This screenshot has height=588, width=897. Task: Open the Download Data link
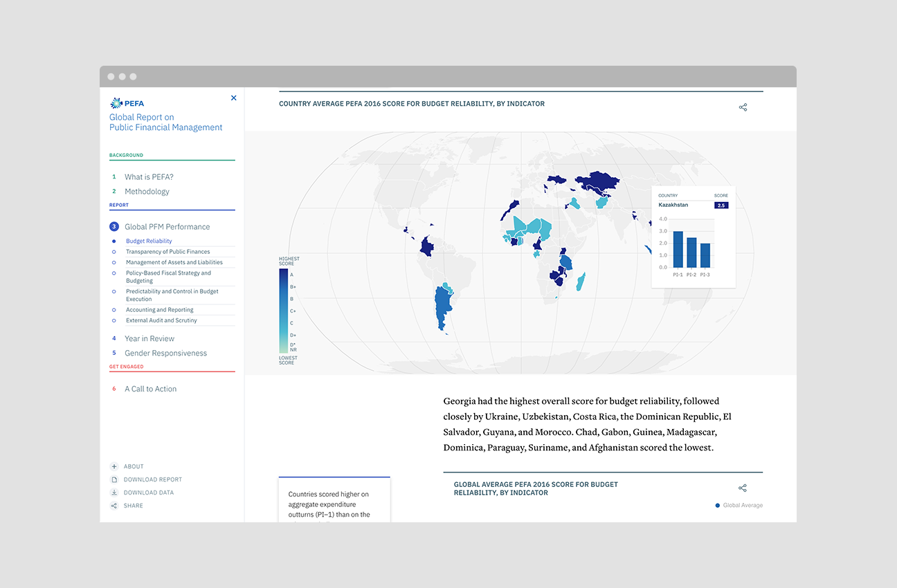tap(149, 493)
